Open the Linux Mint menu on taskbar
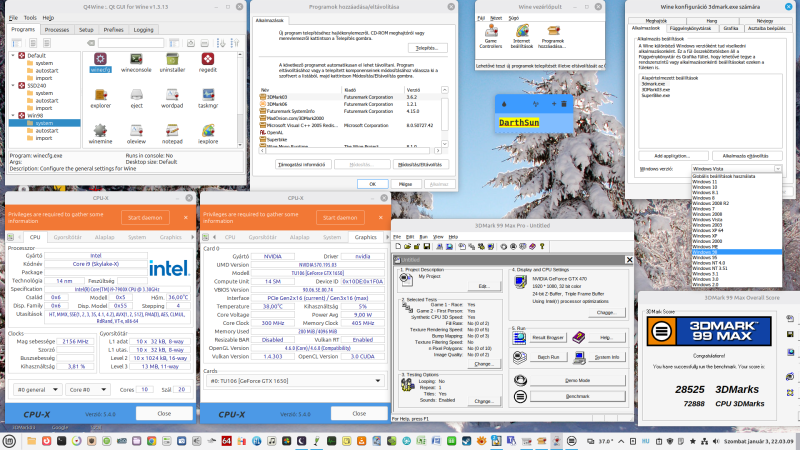Viewport: 800px width, 450px height. click(9, 441)
